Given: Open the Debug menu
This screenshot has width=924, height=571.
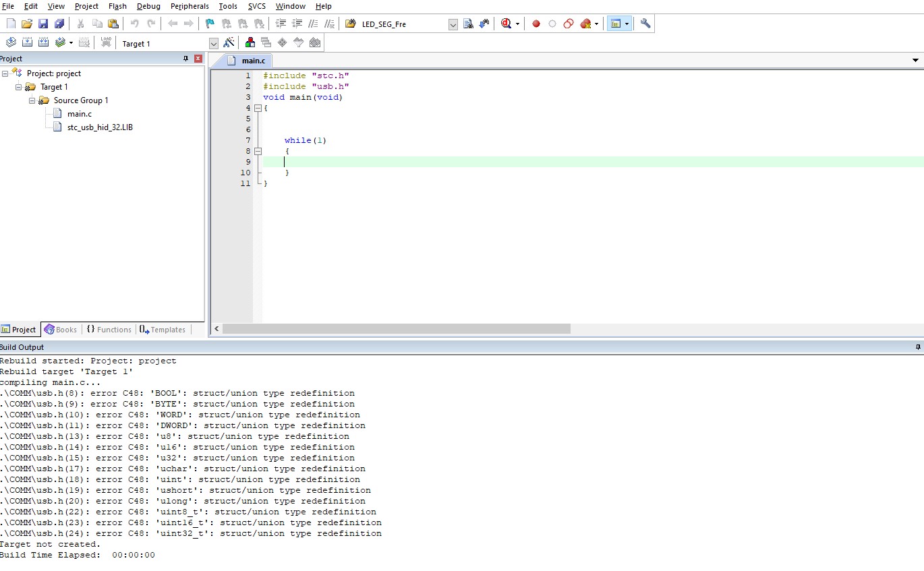Looking at the screenshot, I should [148, 6].
